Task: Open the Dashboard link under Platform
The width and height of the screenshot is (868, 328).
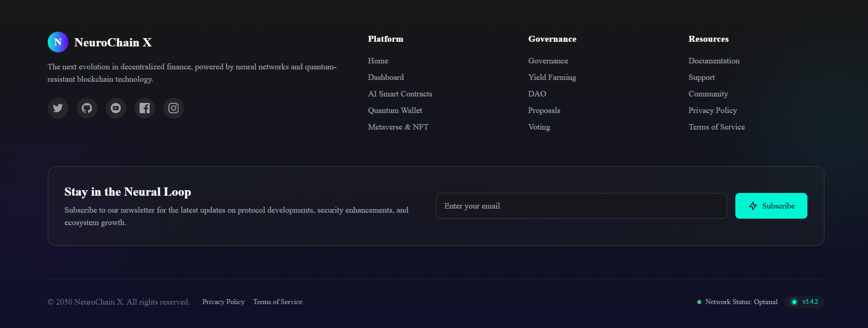Action: click(386, 77)
